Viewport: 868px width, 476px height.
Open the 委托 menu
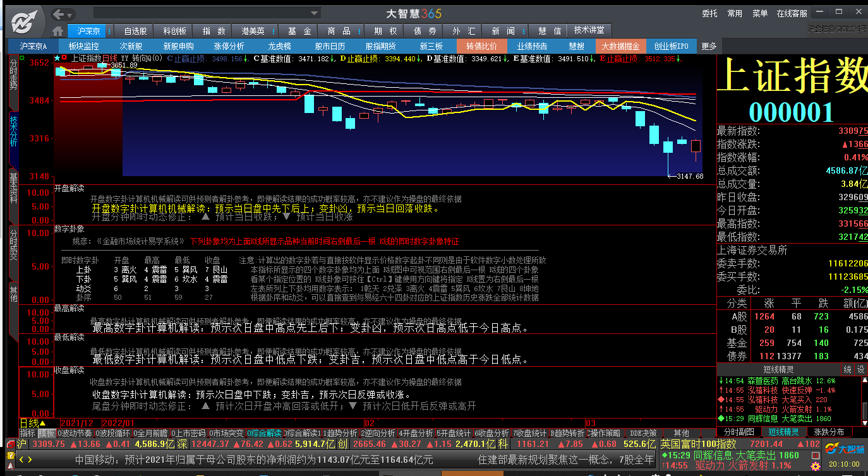pos(709,13)
